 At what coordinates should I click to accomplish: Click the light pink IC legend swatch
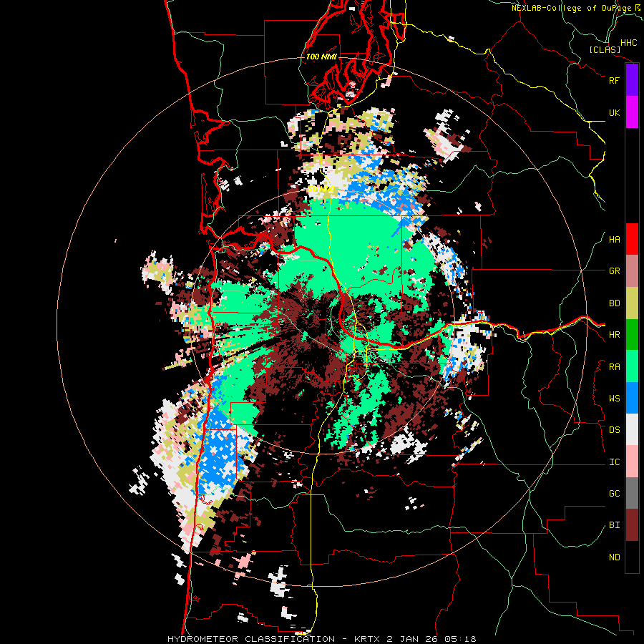pos(632,462)
